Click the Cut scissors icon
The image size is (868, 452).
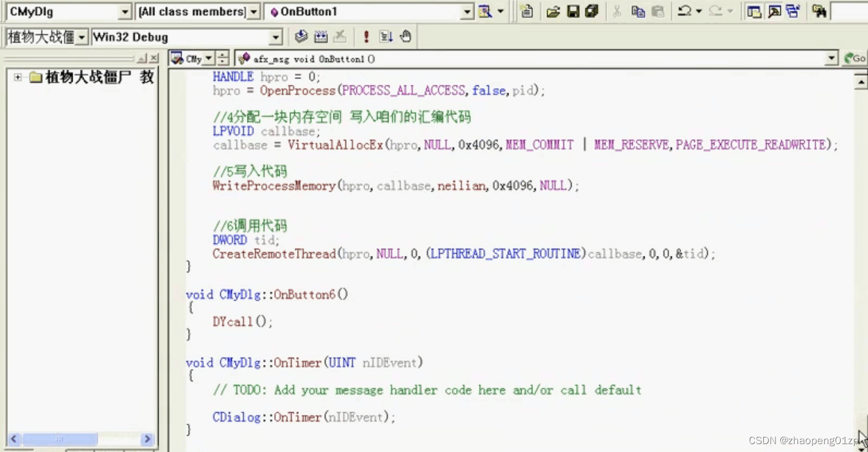[x=617, y=11]
